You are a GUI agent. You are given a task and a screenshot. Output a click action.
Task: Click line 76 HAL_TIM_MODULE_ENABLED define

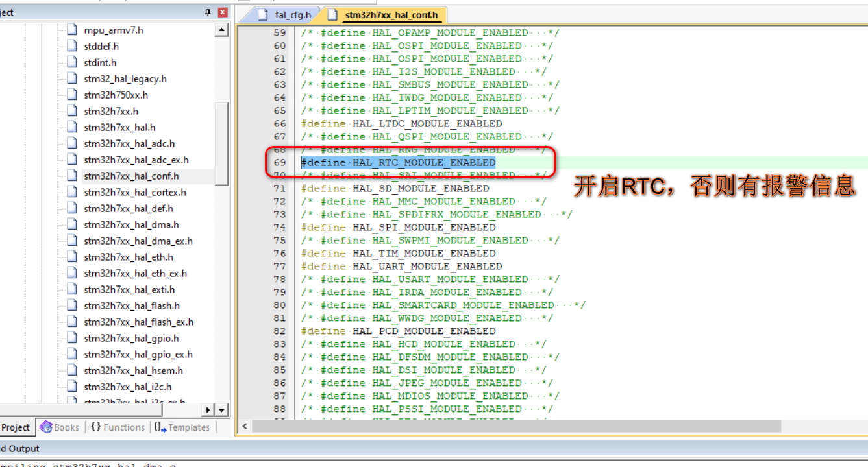coord(398,253)
